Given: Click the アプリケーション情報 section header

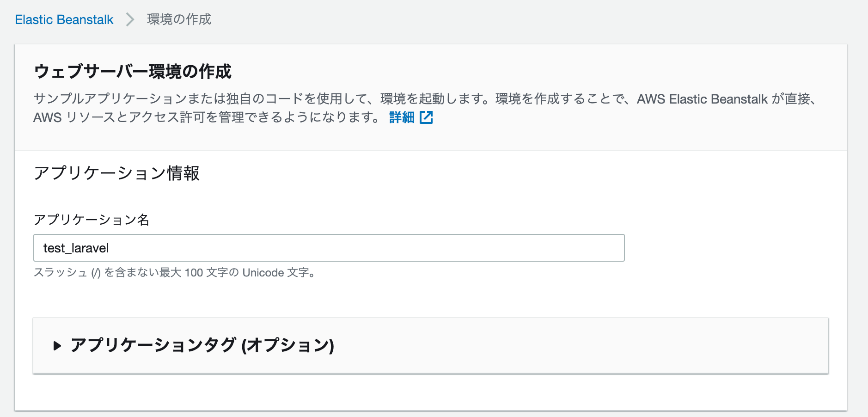Looking at the screenshot, I should (117, 174).
